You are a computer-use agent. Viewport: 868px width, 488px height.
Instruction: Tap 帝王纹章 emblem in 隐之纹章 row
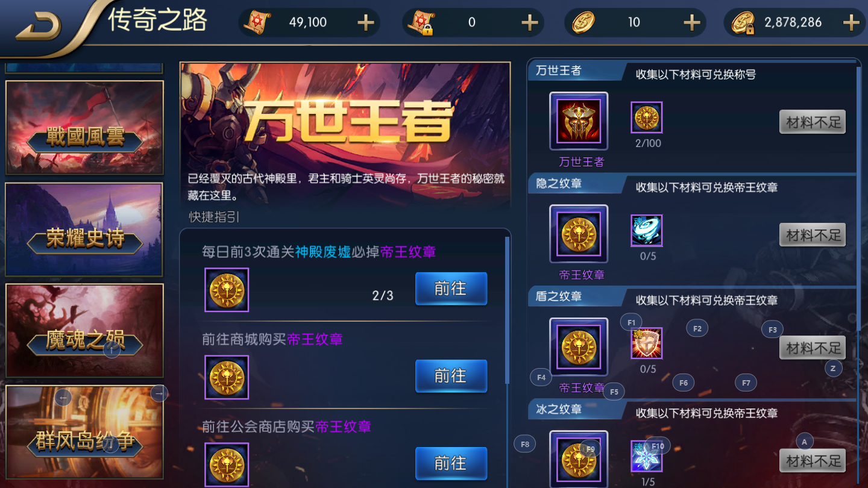pyautogui.click(x=579, y=234)
